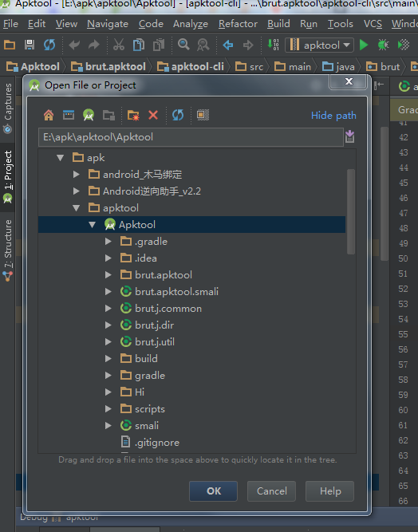
Task: Click the Paste icon in toolbar
Action: [x=159, y=45]
